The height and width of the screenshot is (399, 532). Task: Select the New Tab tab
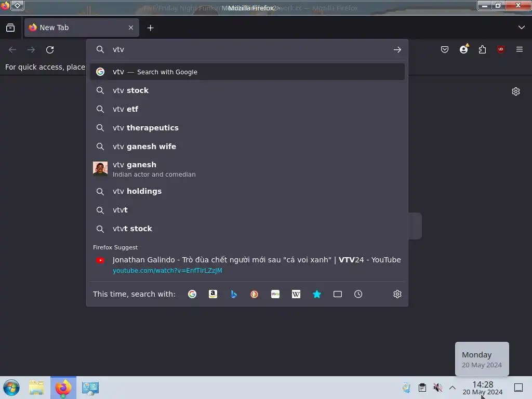tap(82, 28)
